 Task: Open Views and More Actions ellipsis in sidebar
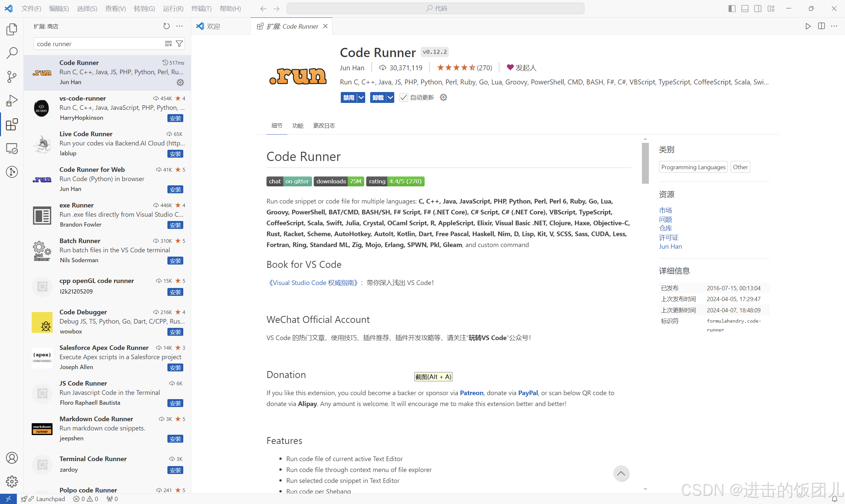(x=180, y=26)
